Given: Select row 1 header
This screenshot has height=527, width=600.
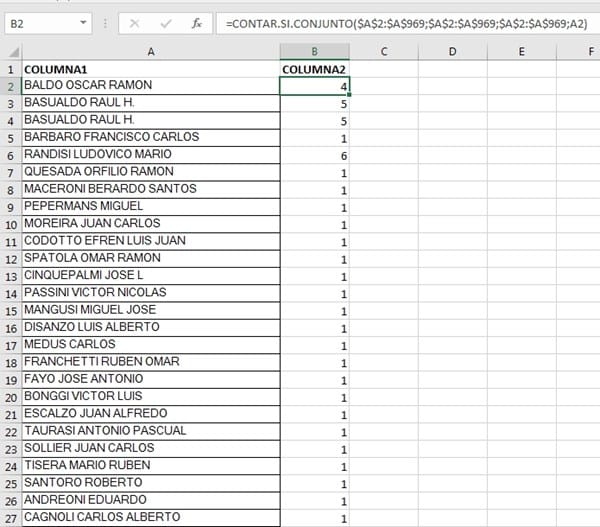Looking at the screenshot, I should [x=11, y=69].
